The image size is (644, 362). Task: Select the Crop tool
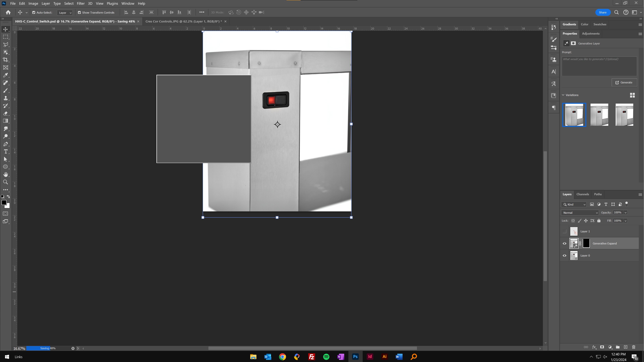tap(6, 60)
